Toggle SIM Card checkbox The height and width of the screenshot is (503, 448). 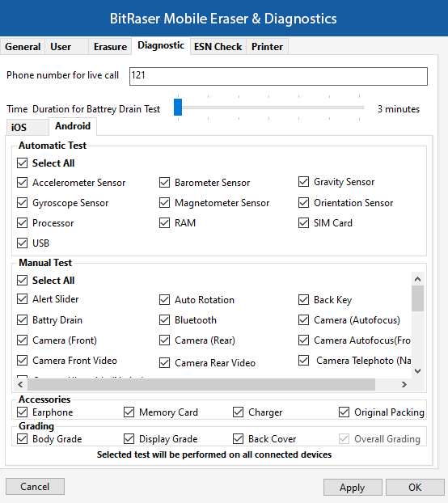pos(304,223)
